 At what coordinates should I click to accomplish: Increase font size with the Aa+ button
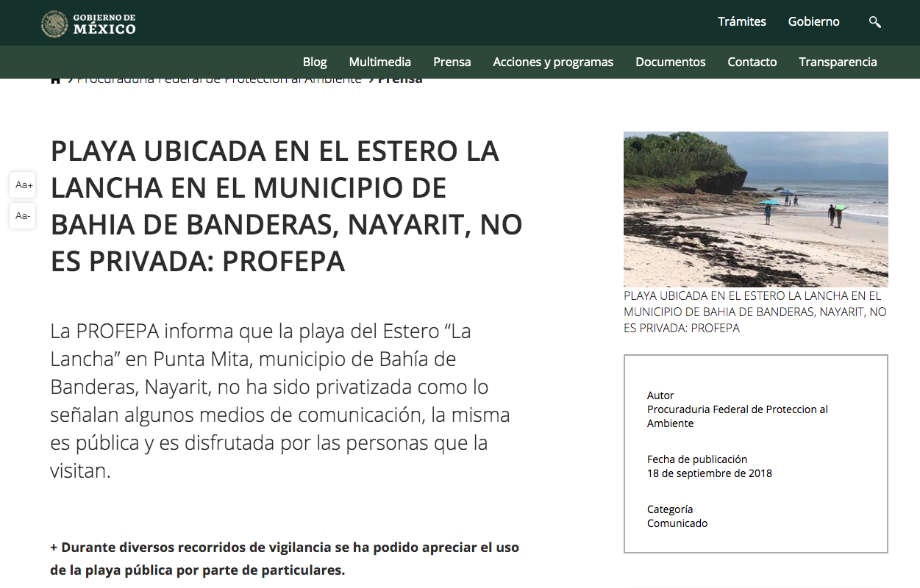pos(24,185)
